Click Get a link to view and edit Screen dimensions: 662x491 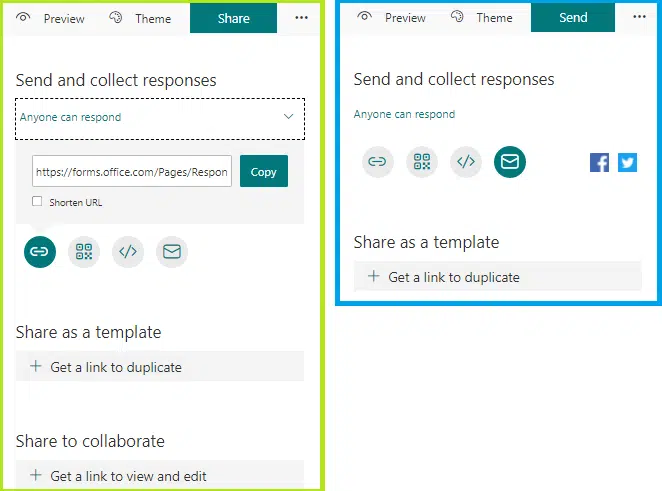128,476
